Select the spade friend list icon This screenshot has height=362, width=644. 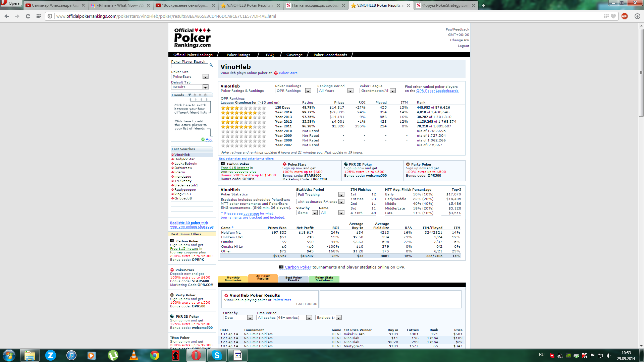(x=195, y=95)
